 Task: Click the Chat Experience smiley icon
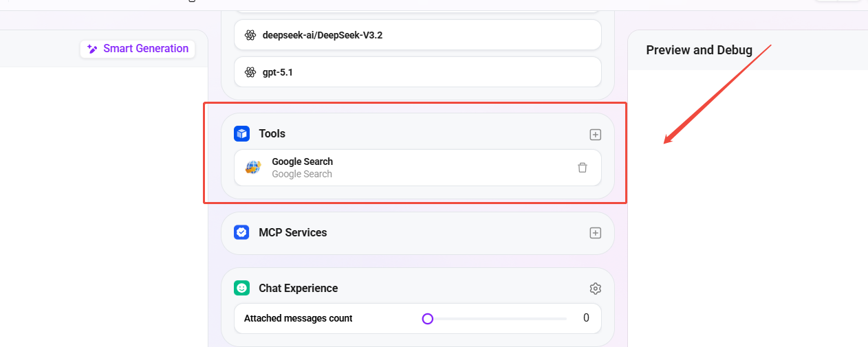point(241,288)
